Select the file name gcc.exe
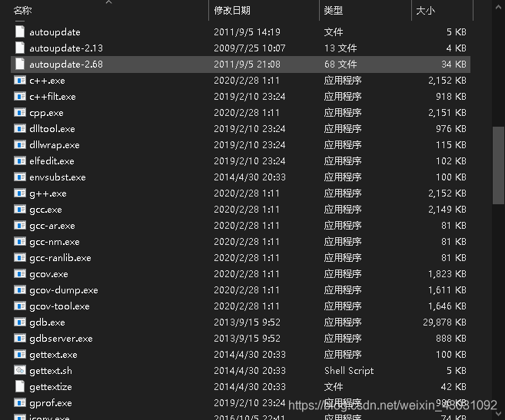This screenshot has height=420, width=505. coord(45,210)
